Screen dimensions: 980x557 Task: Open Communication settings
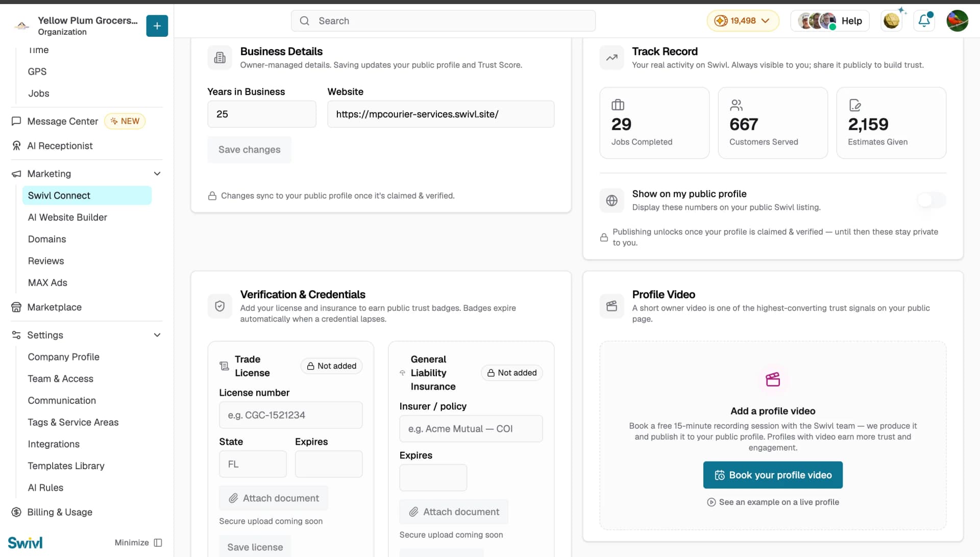[x=62, y=401]
